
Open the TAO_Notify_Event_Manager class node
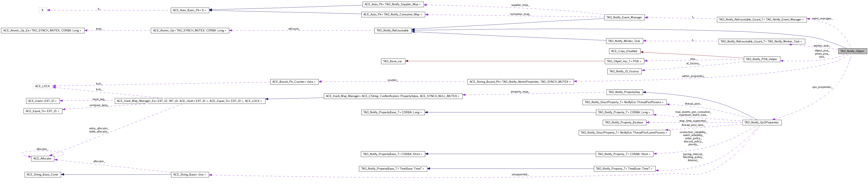(x=624, y=17)
